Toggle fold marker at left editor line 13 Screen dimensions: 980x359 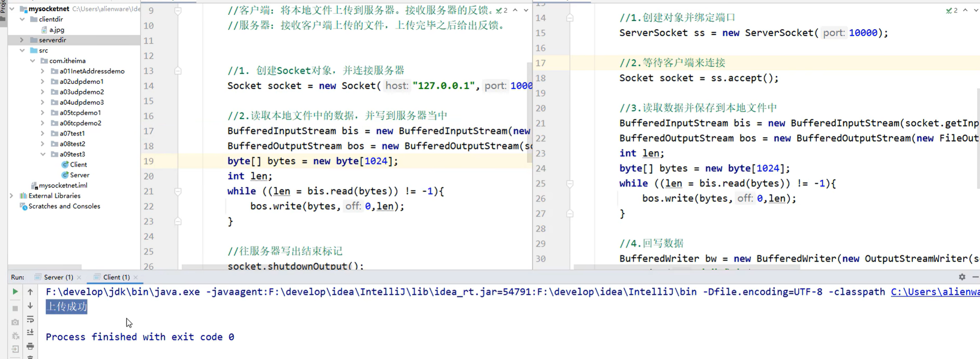[x=178, y=71]
